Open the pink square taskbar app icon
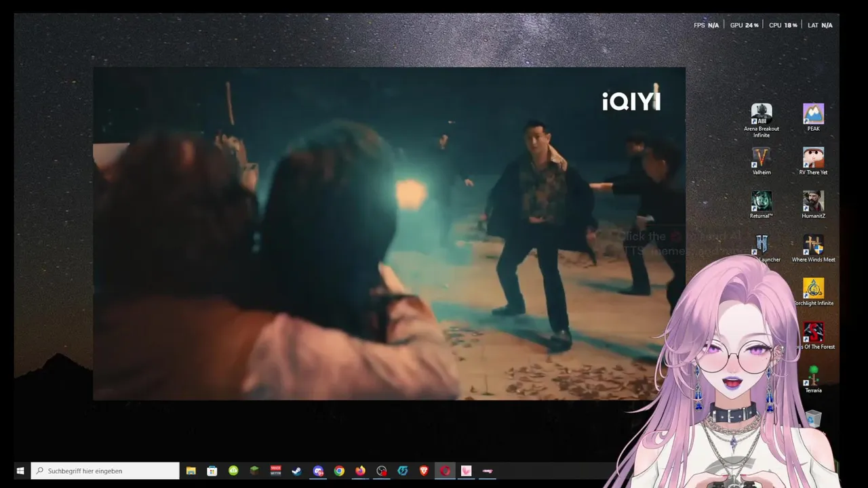This screenshot has width=868, height=488. [466, 471]
